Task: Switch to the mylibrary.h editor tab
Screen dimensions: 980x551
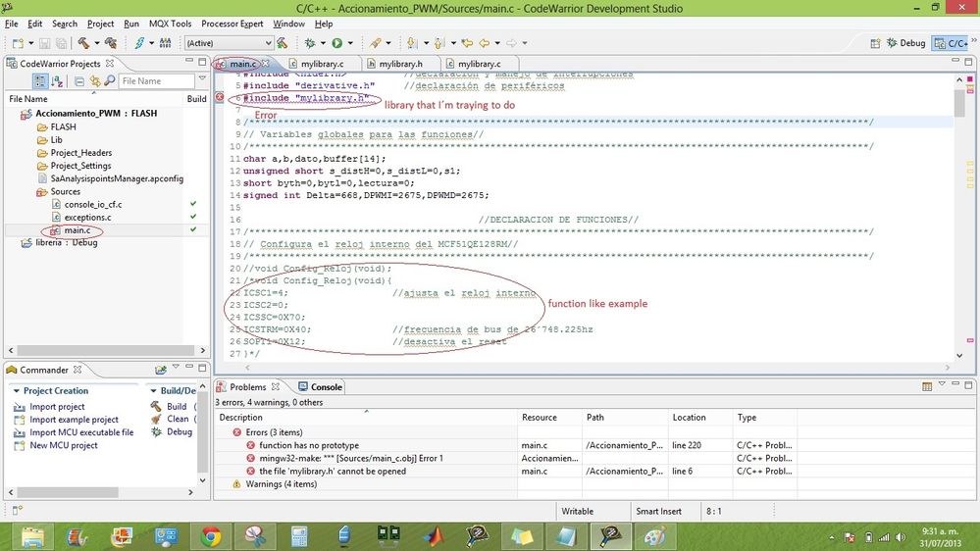Action: pyautogui.click(x=400, y=64)
